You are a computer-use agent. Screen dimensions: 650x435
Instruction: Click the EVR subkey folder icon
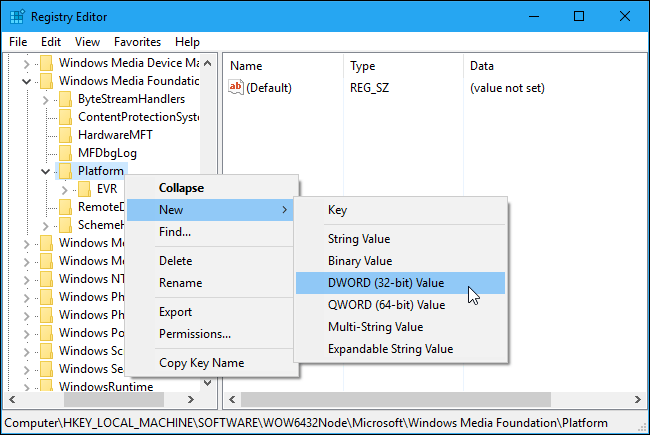tap(85, 189)
